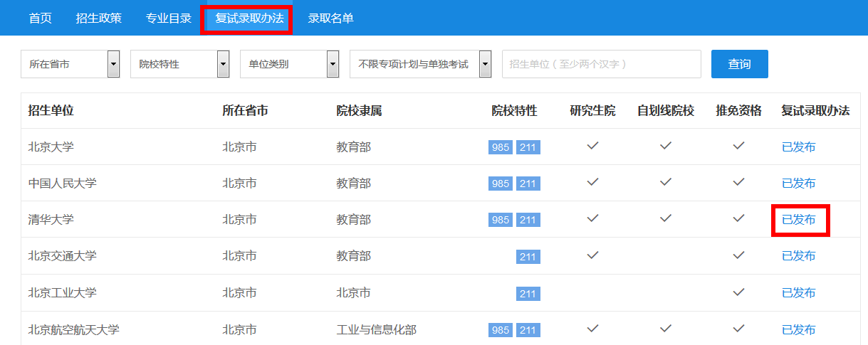The image size is (868, 345).
Task: Open the 首页 navigation tab
Action: pyautogui.click(x=40, y=18)
